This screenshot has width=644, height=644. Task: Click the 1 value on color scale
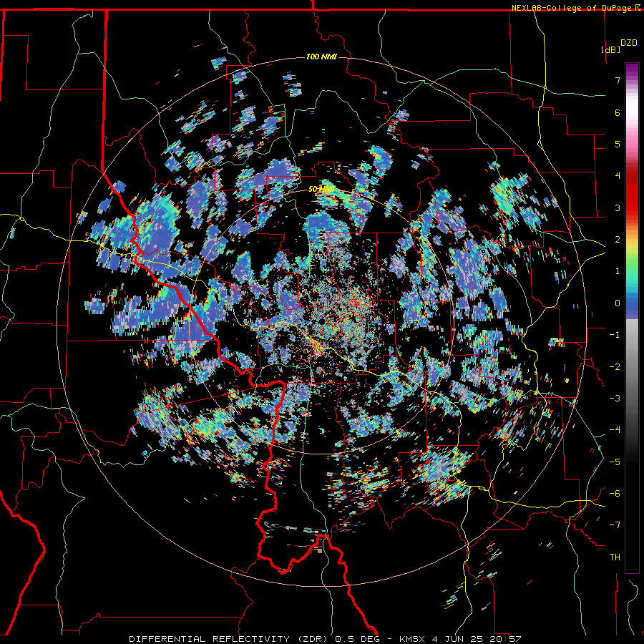pyautogui.click(x=618, y=271)
